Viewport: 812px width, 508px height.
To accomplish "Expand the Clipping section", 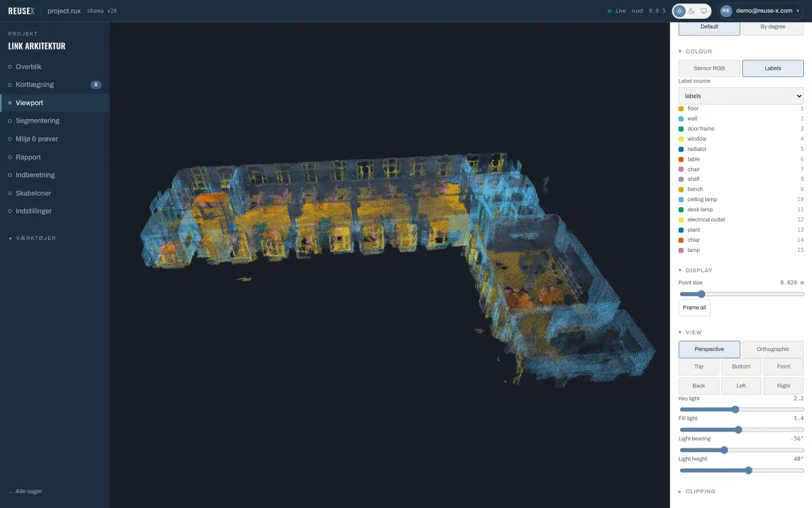I will [x=697, y=492].
